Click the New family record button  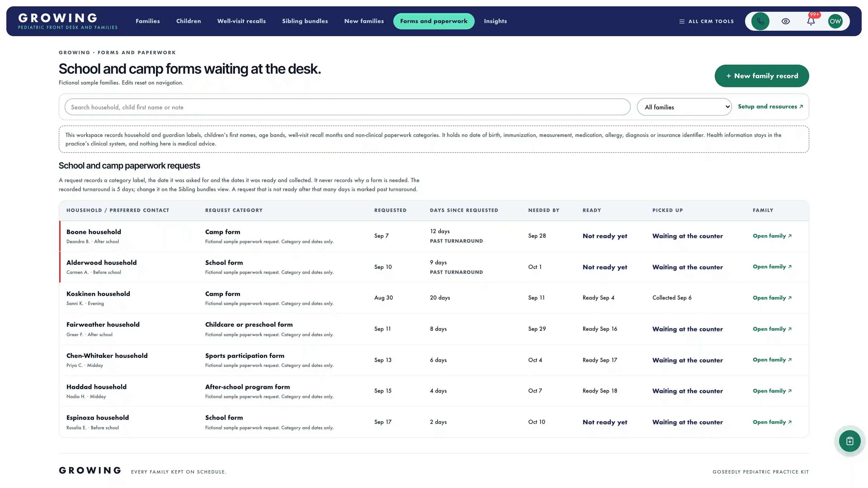tap(762, 76)
